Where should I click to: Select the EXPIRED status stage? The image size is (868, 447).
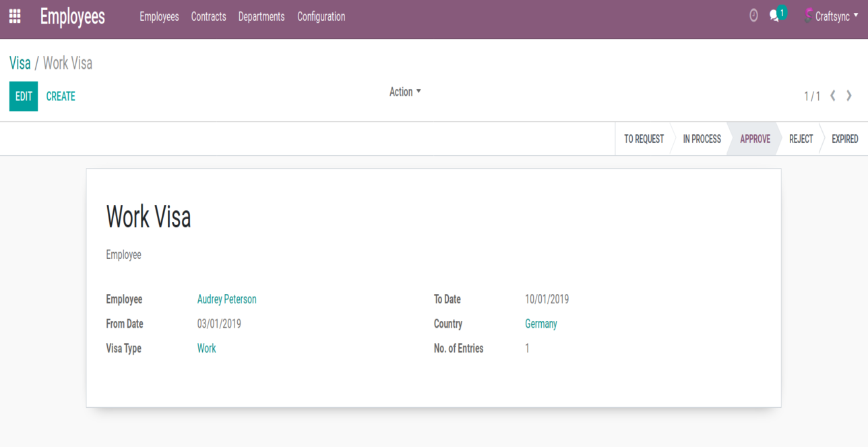(844, 139)
